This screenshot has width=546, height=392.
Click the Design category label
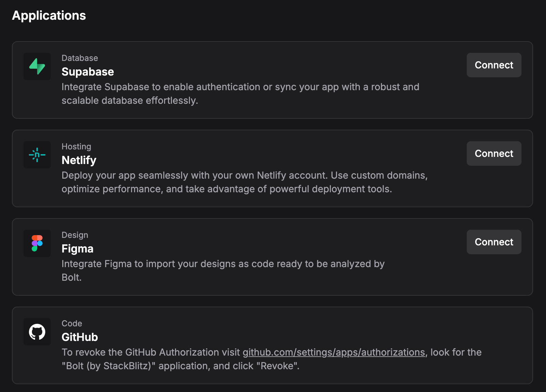coord(75,235)
